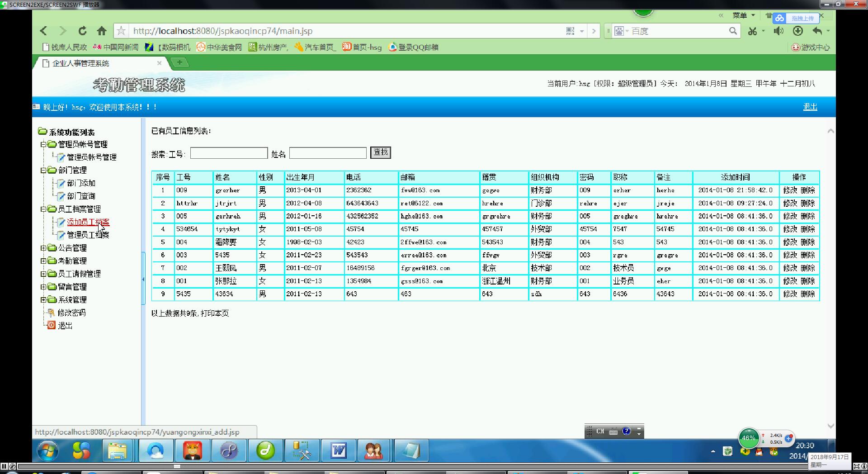
Task: Open 登录QQ邮箱 bookmark
Action: click(x=413, y=47)
